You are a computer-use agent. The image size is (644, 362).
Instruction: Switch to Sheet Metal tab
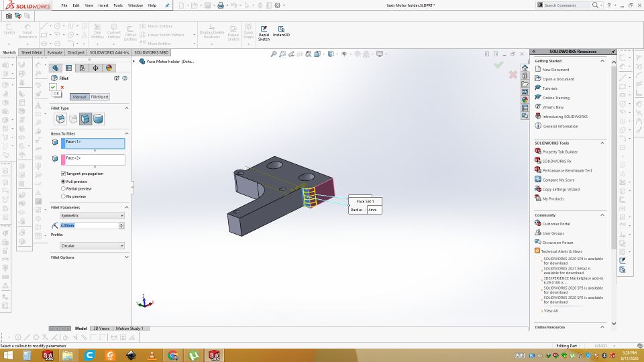pyautogui.click(x=32, y=52)
